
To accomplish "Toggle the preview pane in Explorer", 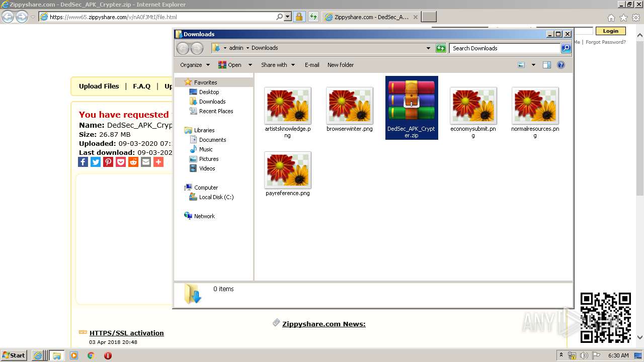I will [547, 65].
